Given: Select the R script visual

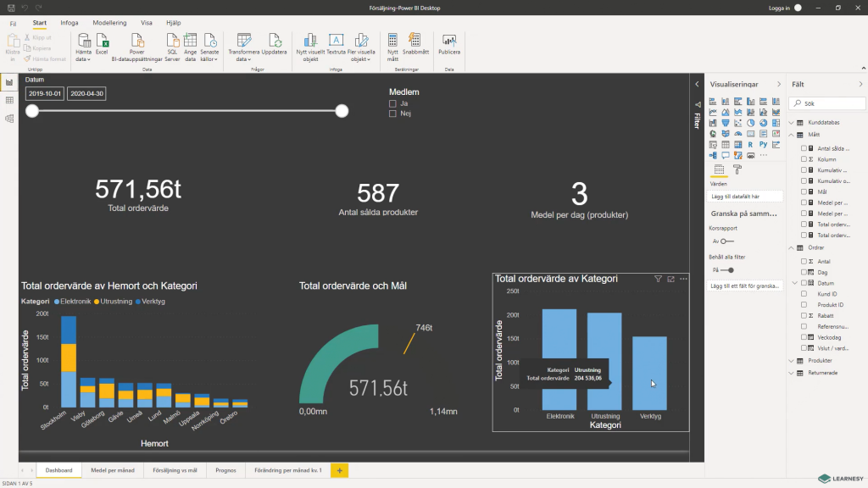Looking at the screenshot, I should click(x=751, y=144).
